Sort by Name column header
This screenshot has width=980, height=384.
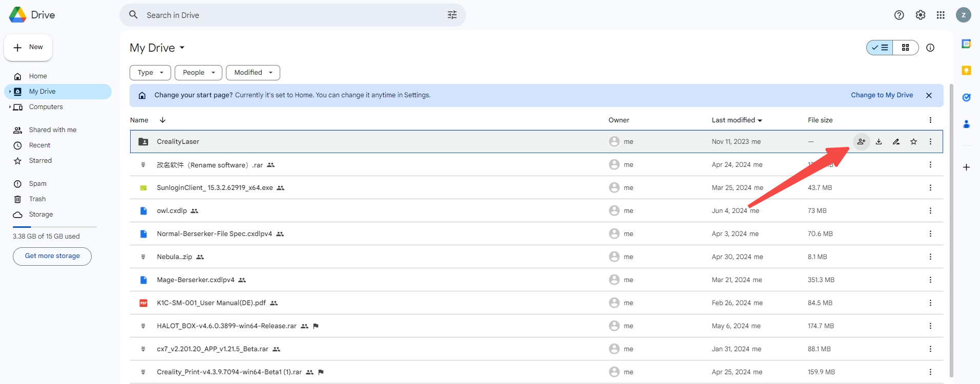pos(139,120)
